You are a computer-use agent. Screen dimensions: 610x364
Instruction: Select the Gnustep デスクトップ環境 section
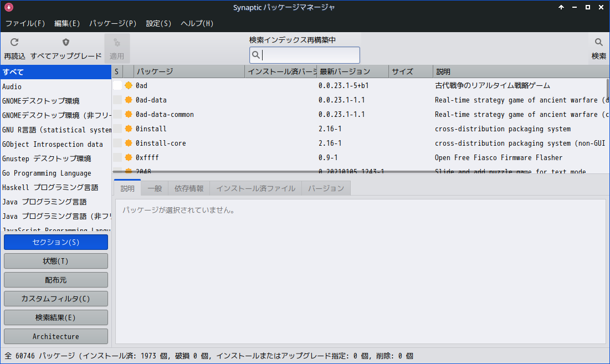point(55,158)
